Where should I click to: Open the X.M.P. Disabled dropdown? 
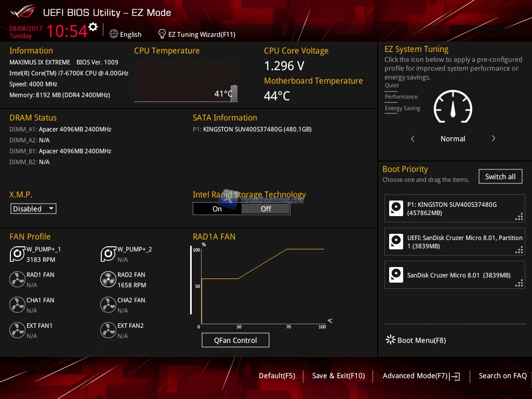[33, 209]
